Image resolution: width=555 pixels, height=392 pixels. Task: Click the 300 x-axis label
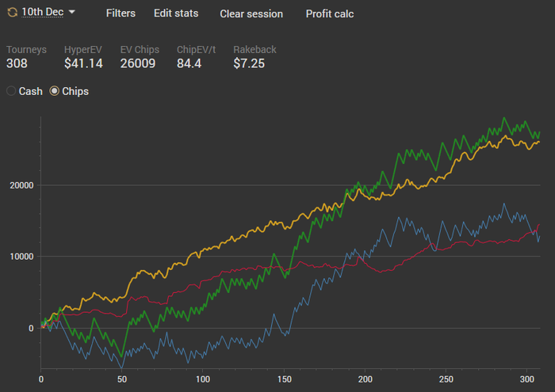[x=528, y=379]
